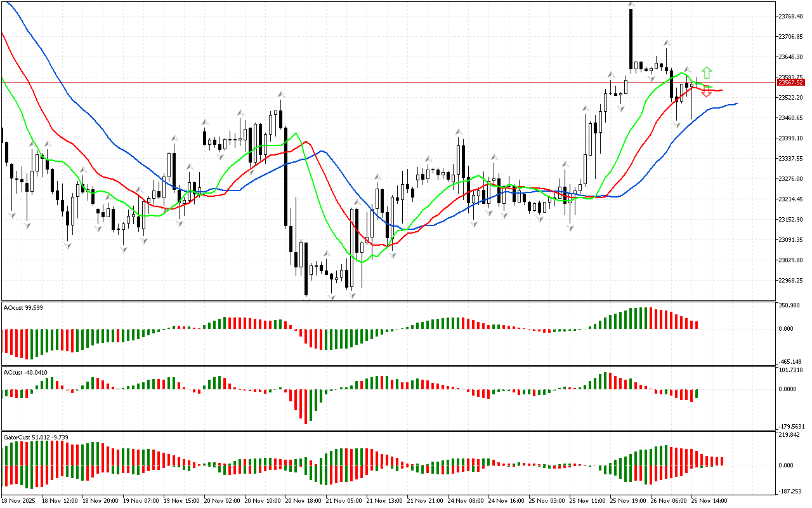The image size is (812, 508).
Task: Click the green up arrow signal
Action: pos(707,72)
